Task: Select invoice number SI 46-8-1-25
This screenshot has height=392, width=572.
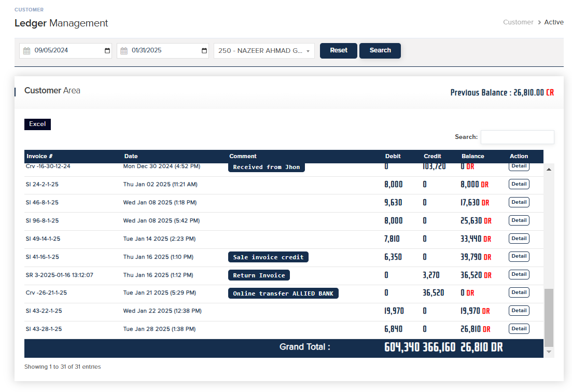Action: (42, 202)
